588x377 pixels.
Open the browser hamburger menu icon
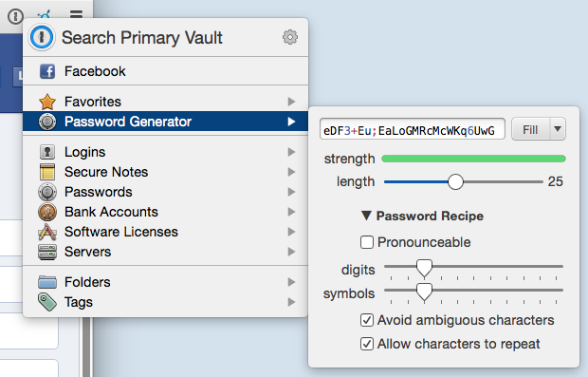[76, 15]
